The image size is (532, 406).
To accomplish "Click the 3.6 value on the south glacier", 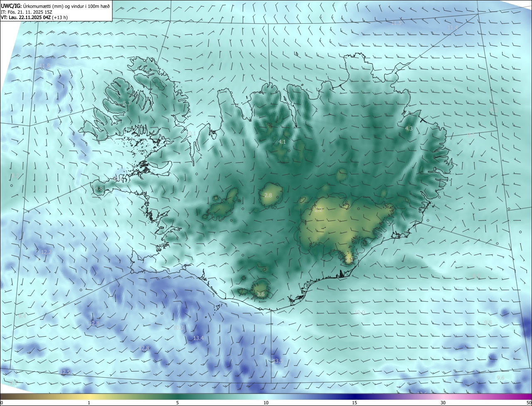I will (x=261, y=294).
